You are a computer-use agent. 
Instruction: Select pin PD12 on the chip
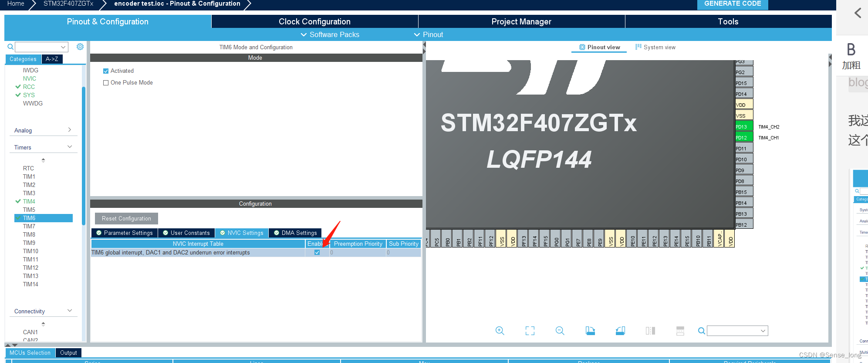(744, 137)
